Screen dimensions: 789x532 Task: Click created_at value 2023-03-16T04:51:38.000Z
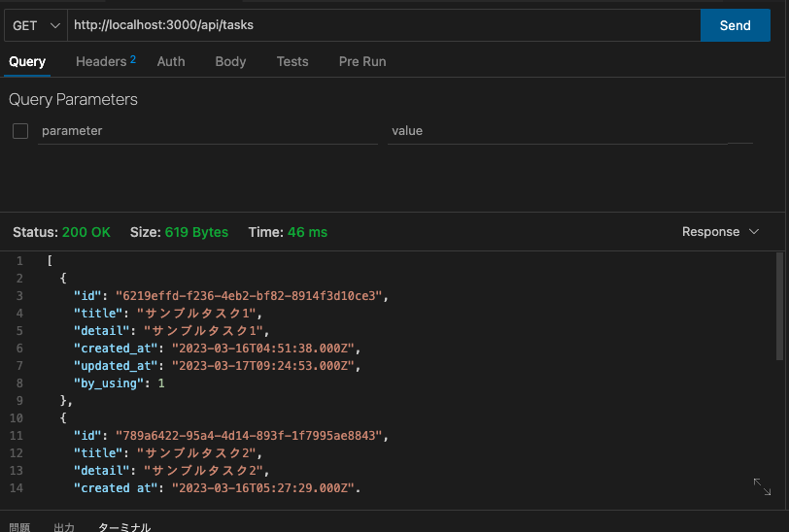point(263,349)
